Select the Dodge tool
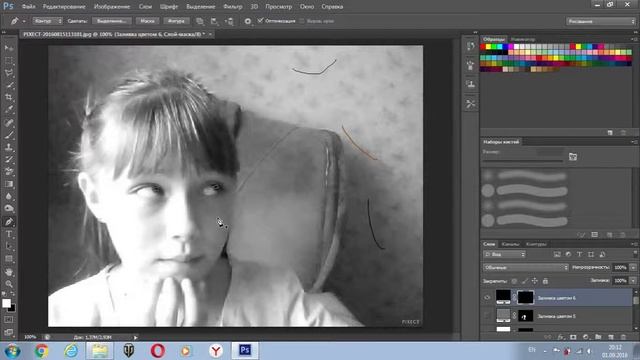Image resolution: width=640 pixels, height=360 pixels. click(9, 209)
